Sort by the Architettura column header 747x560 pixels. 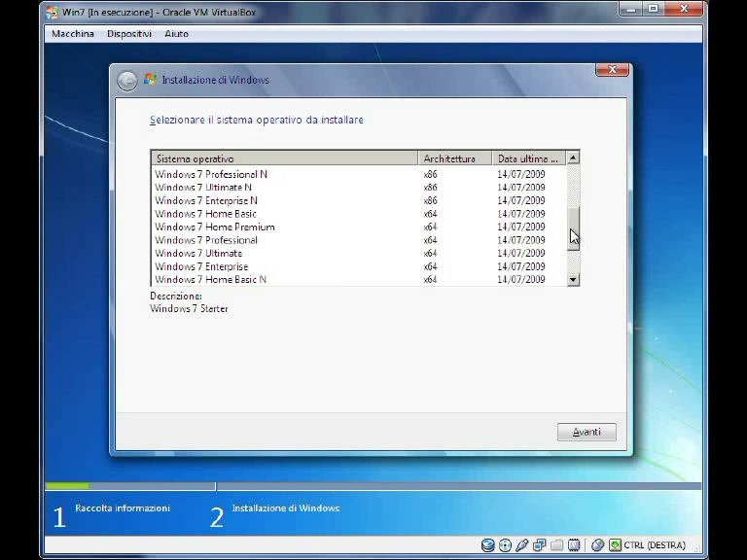(x=455, y=158)
